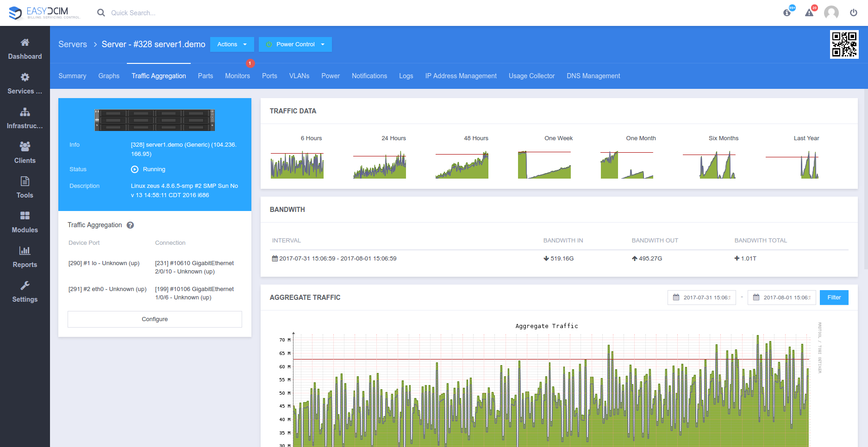This screenshot has height=447, width=868.
Task: Click the Filter button
Action: coord(834,298)
